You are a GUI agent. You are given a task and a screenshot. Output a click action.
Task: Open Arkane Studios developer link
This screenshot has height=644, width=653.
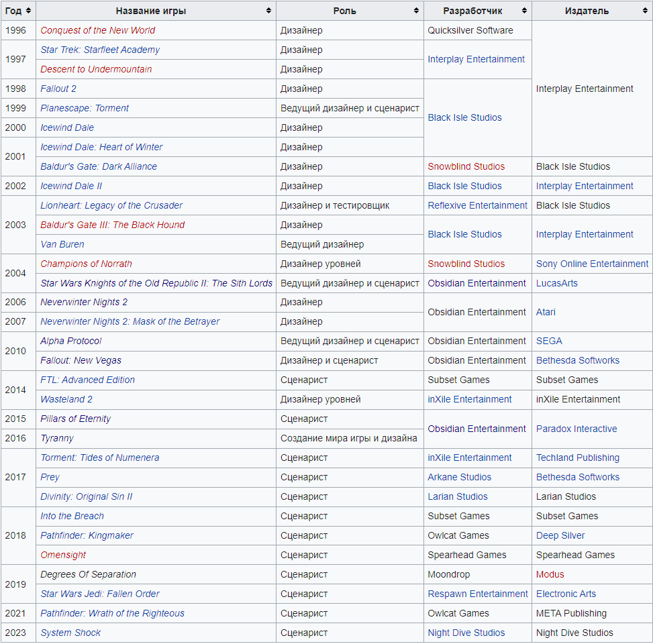pyautogui.click(x=459, y=477)
